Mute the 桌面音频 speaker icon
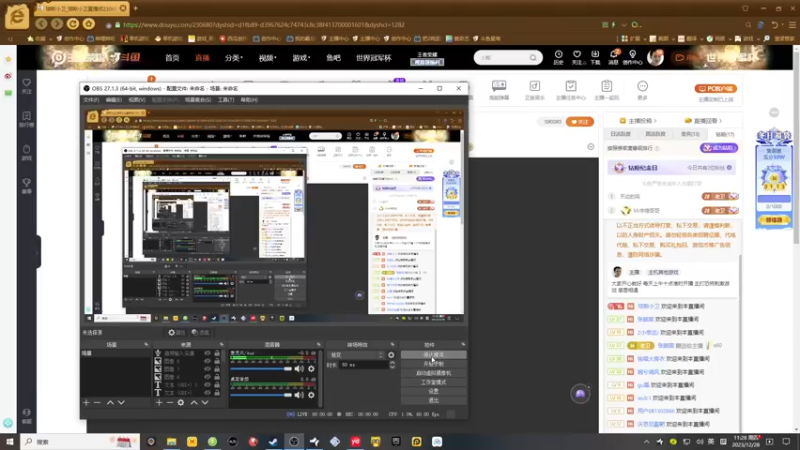 coord(299,394)
